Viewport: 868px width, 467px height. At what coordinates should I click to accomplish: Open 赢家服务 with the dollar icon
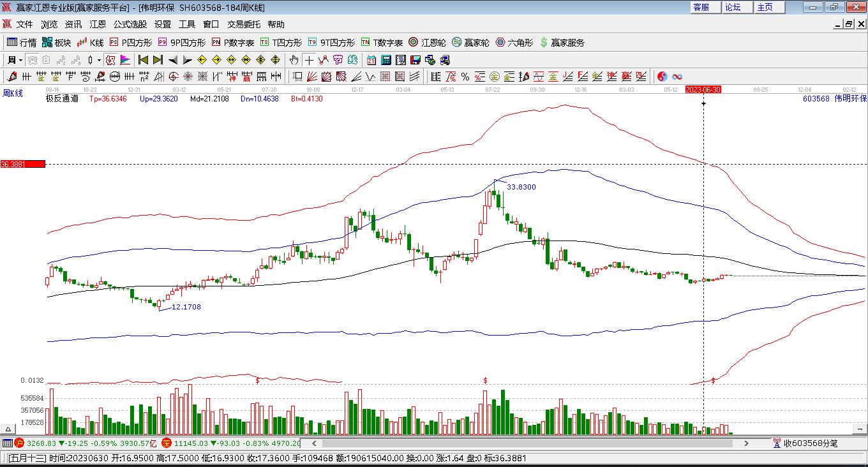[x=562, y=43]
